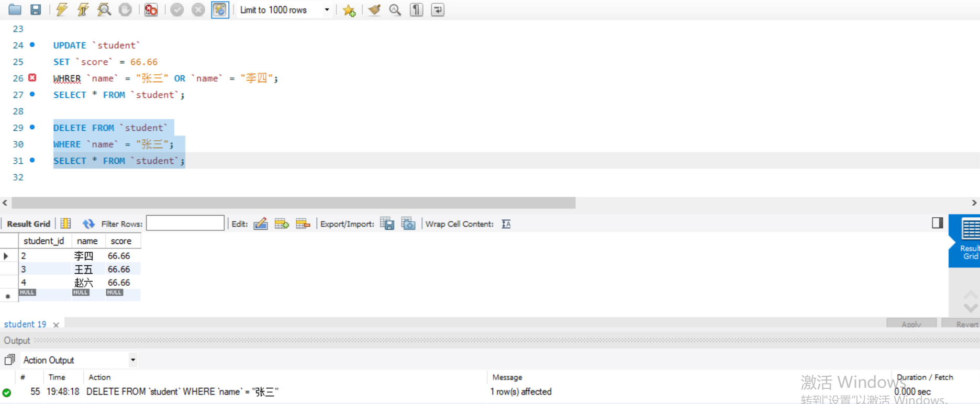The width and height of the screenshot is (980, 404).
Task: Export recordset to external file icon
Action: 387,223
